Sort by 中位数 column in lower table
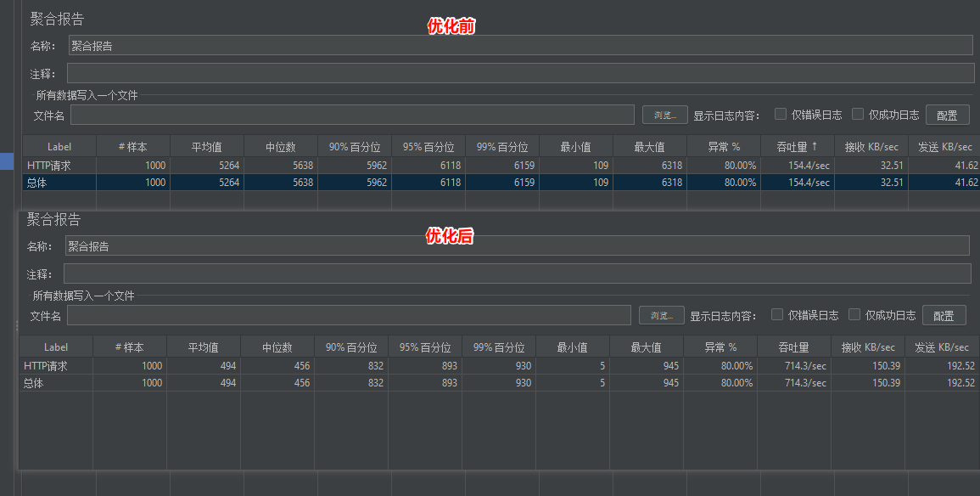The image size is (980, 496). coord(277,347)
